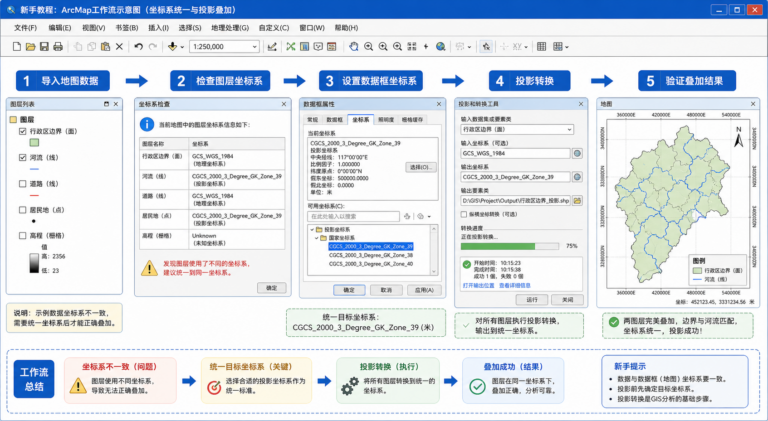768x421 pixels.
Task: Click 取消 in the 数据框属性 dialog
Action: pos(386,290)
